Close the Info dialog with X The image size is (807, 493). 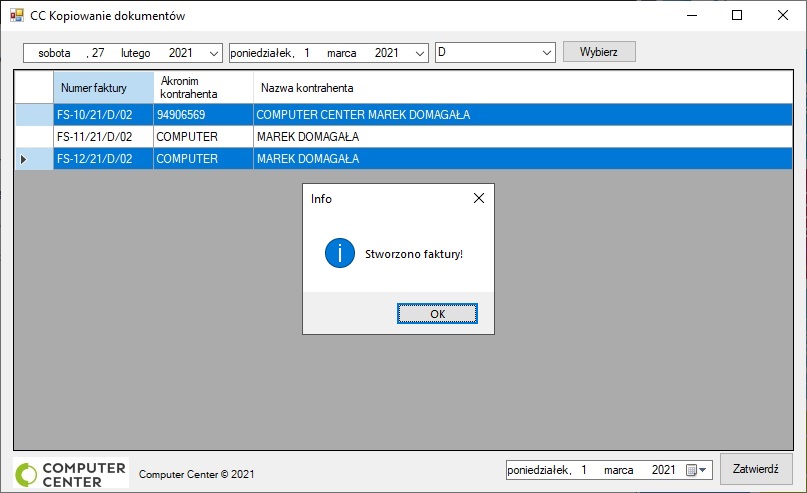click(479, 198)
